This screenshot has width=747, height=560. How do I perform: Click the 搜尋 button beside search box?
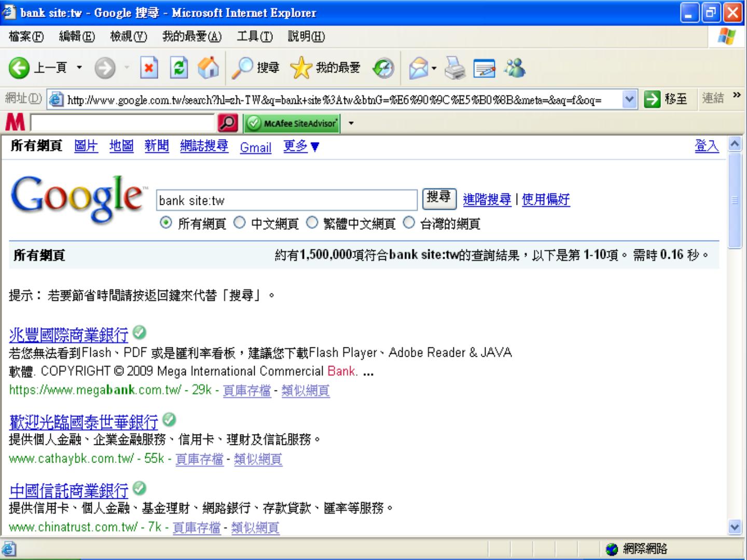point(439,198)
